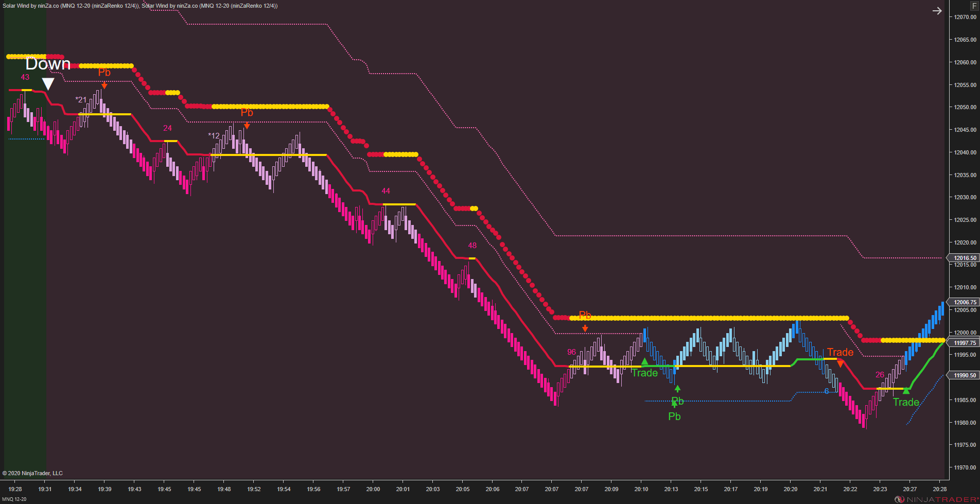
Task: Click the right arrow scroll icon at top
Action: (937, 11)
